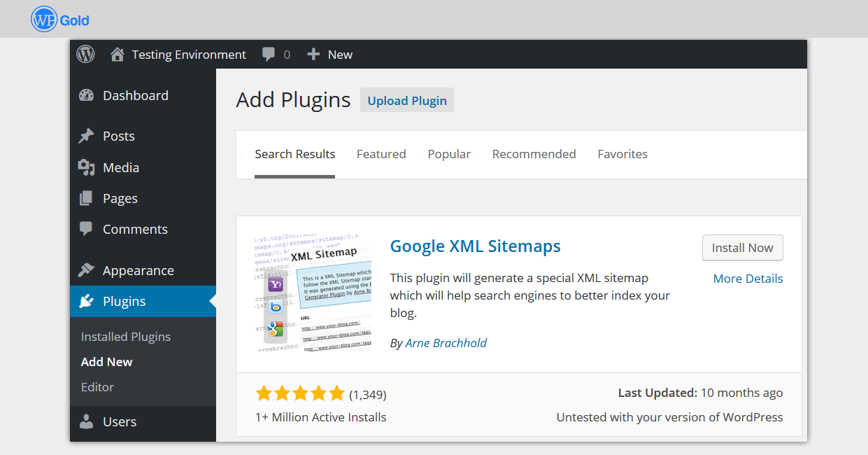Click the Users person icon
This screenshot has height=455, width=868.
86,421
